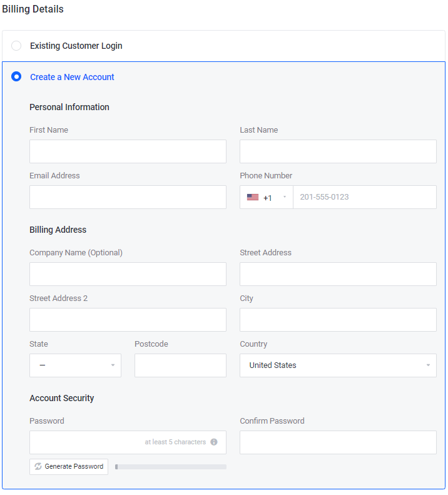Click the Postcode input field

coord(180,365)
